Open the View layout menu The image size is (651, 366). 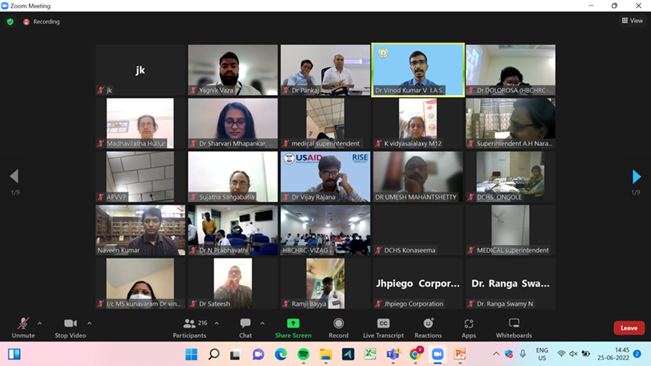(x=632, y=20)
